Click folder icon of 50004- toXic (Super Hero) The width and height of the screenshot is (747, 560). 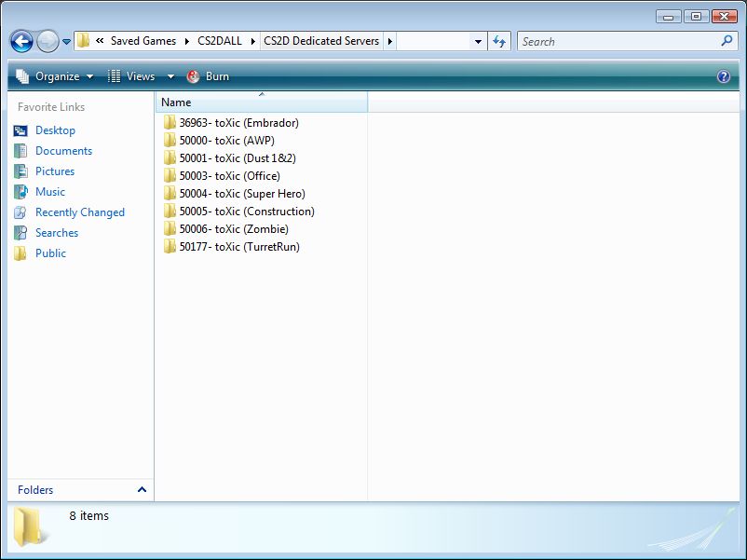pos(170,194)
